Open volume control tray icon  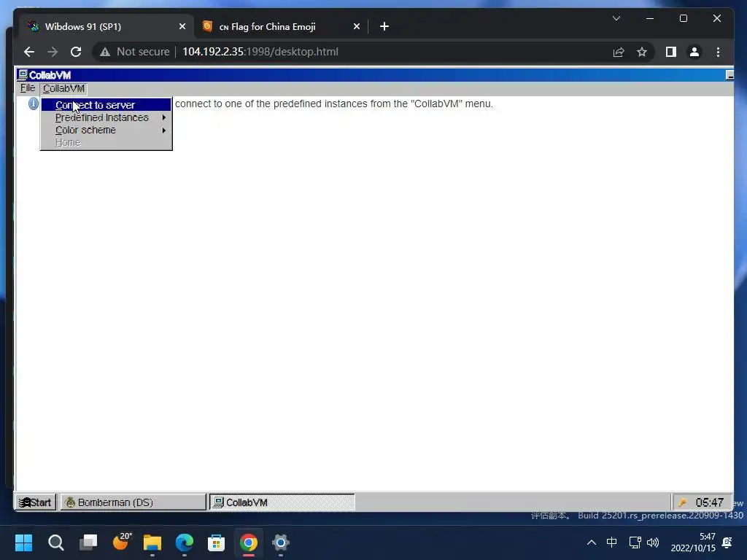(653, 542)
